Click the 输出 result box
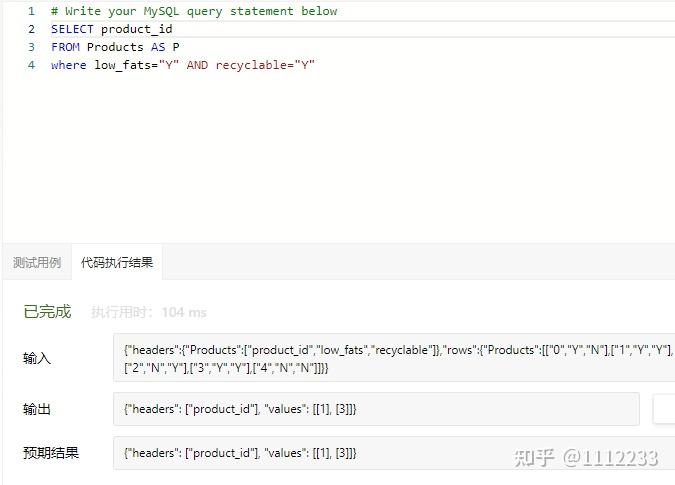675x485 pixels. pos(376,408)
